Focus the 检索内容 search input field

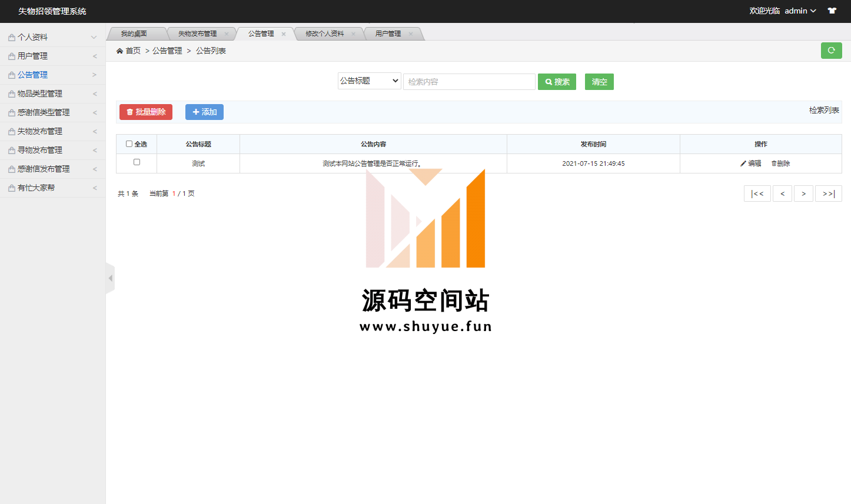[x=469, y=82]
